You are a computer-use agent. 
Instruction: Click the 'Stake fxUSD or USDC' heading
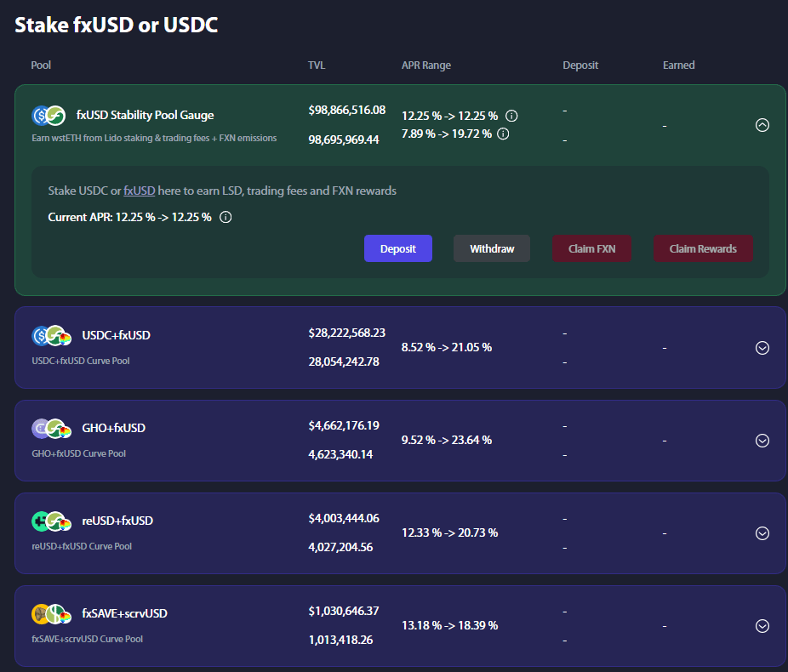coord(116,26)
